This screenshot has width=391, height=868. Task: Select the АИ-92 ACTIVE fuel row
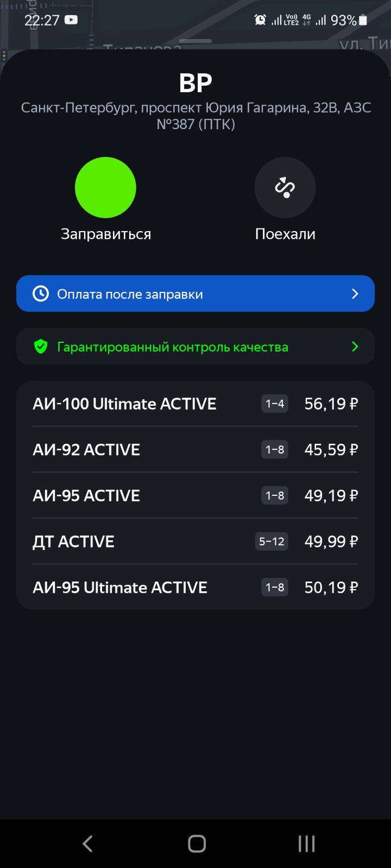coord(195,450)
